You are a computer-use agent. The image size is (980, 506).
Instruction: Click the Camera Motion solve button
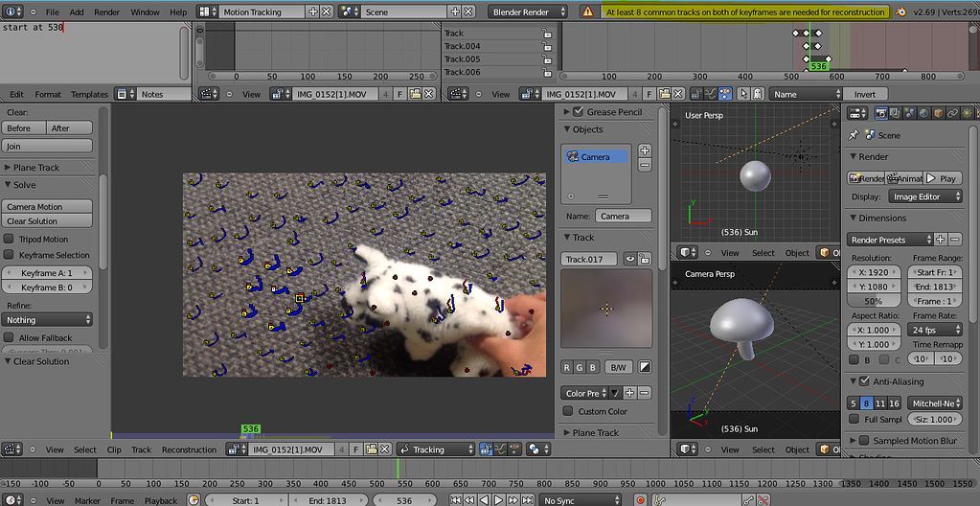pos(48,206)
